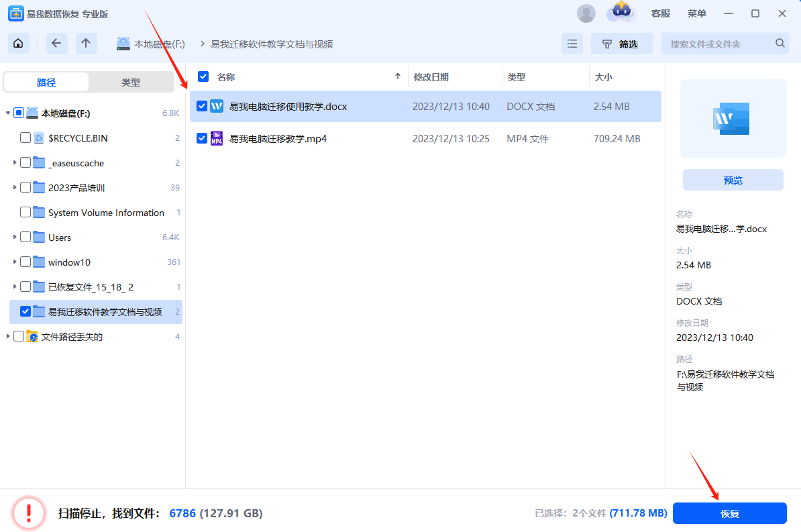
Task: Expand the 2023产品培训 folder node
Action: 15,188
